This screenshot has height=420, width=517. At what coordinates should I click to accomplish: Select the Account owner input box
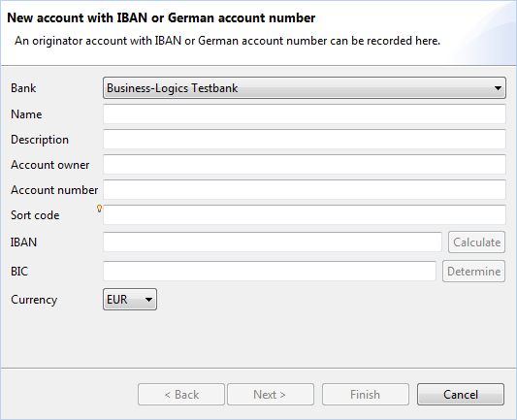click(x=305, y=165)
